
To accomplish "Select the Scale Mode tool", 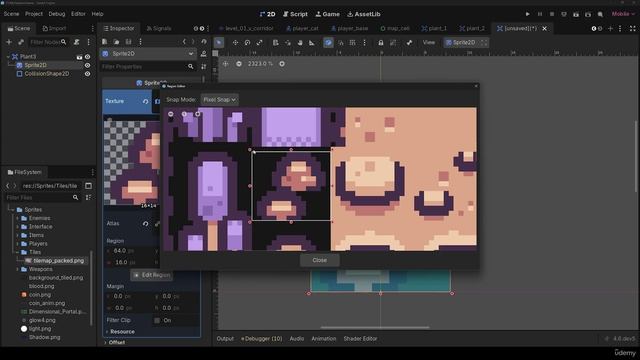I will click(x=259, y=42).
